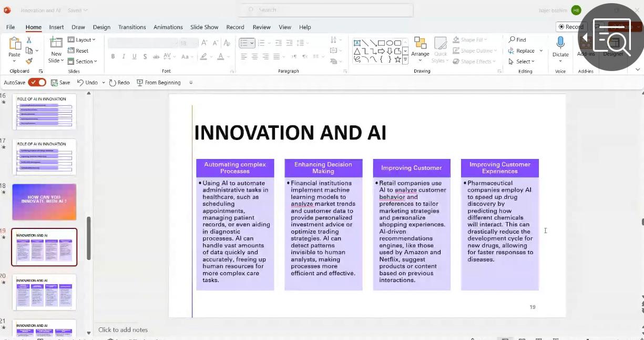The image size is (644, 340).
Task: Click the Paste clipboard icon
Action: click(x=15, y=44)
